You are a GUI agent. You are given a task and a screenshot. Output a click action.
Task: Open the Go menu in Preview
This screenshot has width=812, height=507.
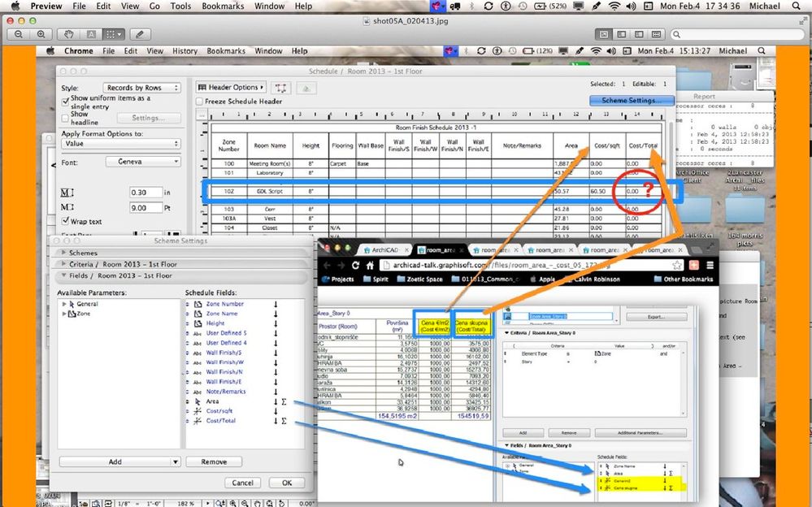point(154,6)
